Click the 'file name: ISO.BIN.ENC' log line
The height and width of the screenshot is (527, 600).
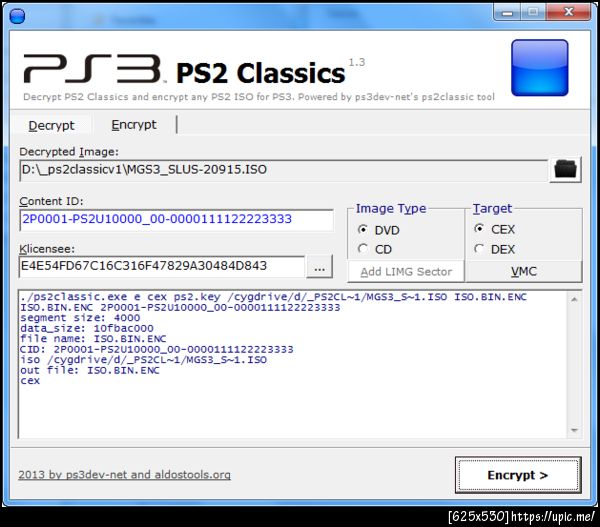93,339
